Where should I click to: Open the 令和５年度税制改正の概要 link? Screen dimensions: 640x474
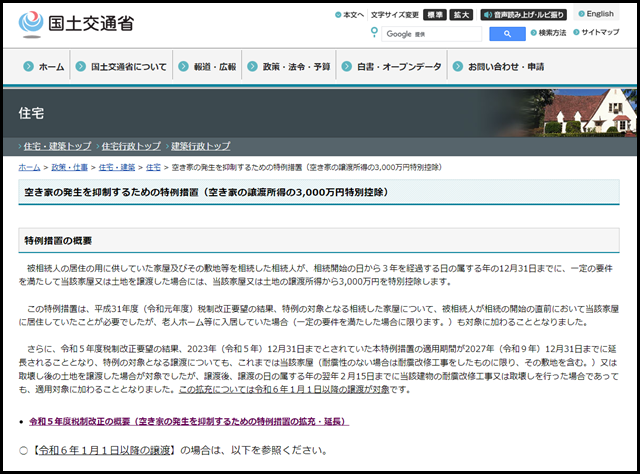point(188,422)
